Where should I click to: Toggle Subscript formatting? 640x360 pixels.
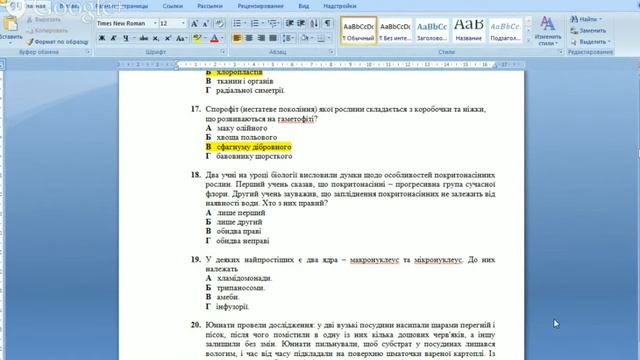pyautogui.click(x=156, y=38)
